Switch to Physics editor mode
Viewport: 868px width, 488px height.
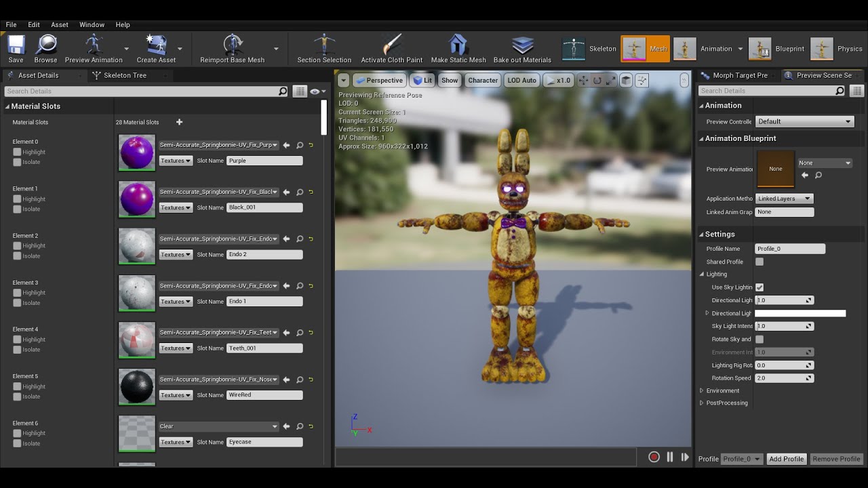pos(837,49)
